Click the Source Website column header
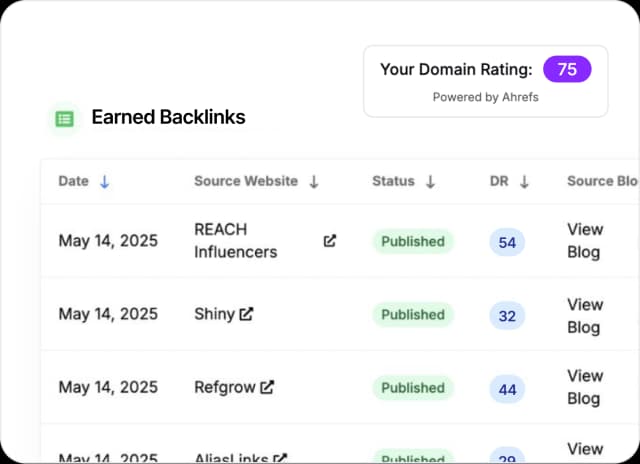Image resolution: width=640 pixels, height=464 pixels. click(246, 181)
